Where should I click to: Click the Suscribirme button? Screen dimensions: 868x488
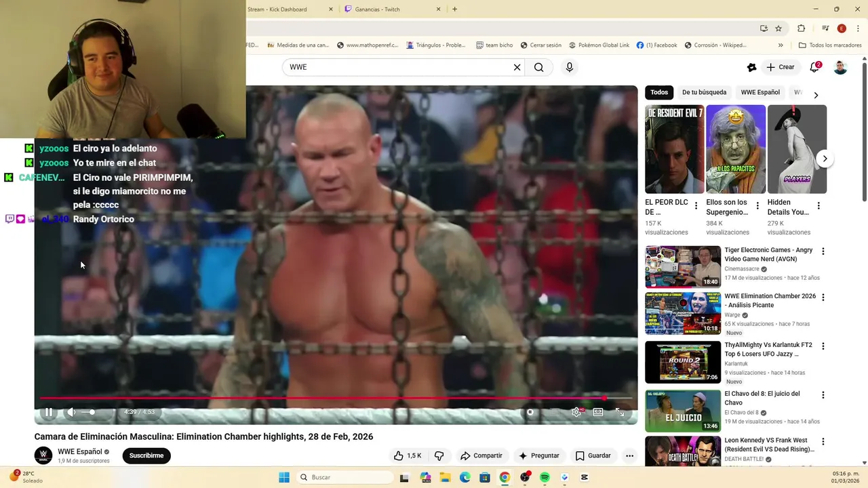pos(146,455)
